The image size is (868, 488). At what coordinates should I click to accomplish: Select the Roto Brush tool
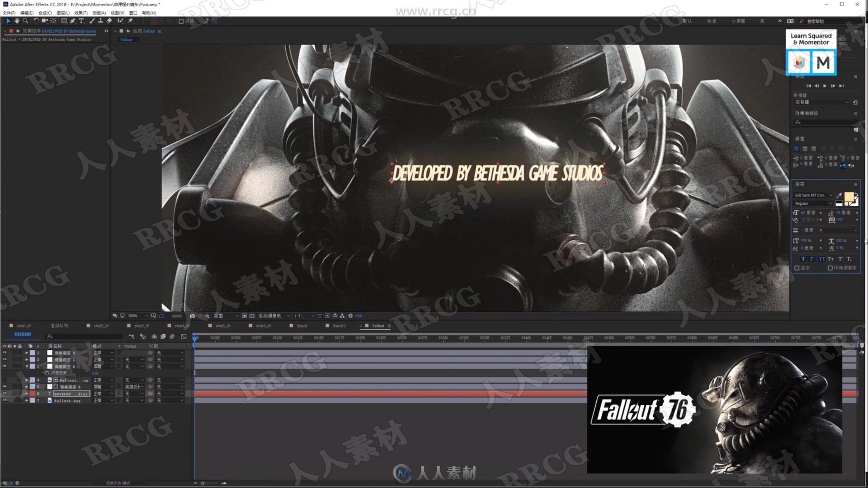pos(120,21)
